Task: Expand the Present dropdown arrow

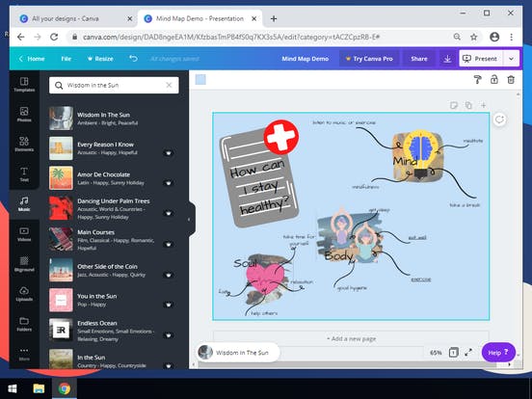Action: click(511, 59)
